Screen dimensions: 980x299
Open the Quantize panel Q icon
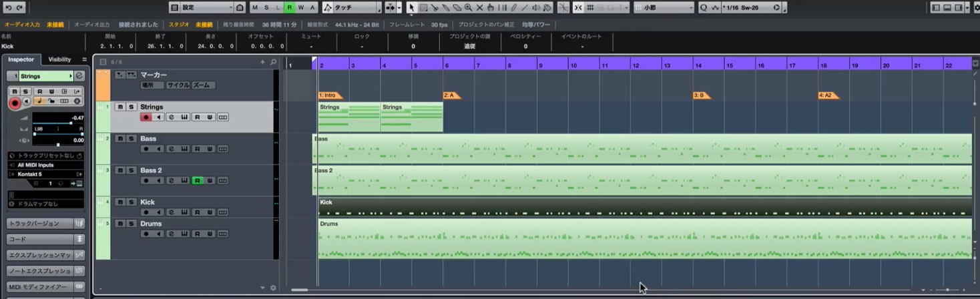704,7
